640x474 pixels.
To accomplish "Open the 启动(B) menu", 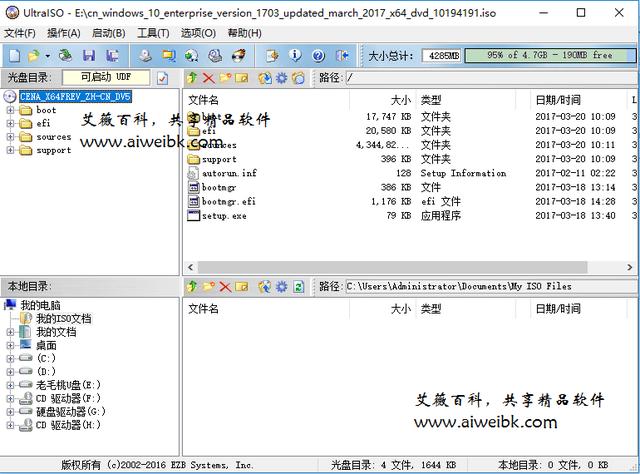I will 108,33.
